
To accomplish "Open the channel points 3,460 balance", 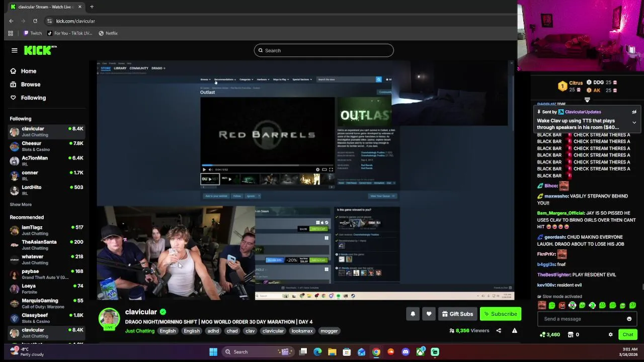I will click(x=549, y=334).
